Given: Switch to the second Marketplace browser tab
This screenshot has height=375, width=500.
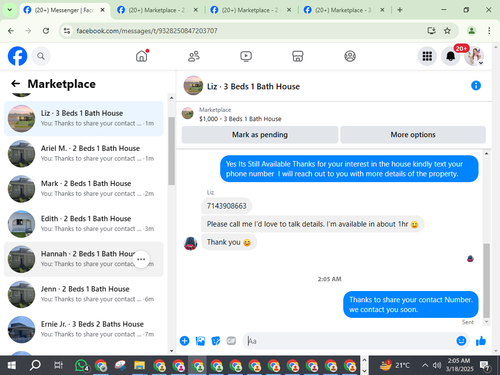Looking at the screenshot, I should [157, 10].
